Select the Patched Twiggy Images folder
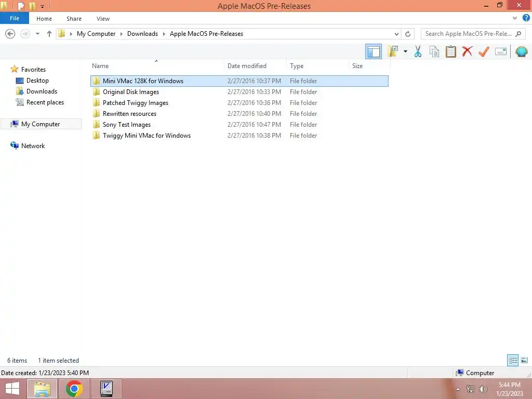This screenshot has width=532, height=399. [240, 102]
